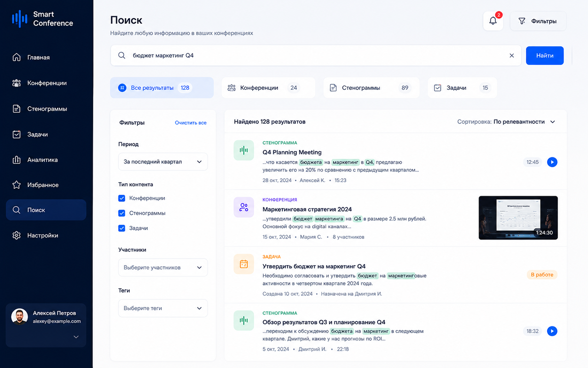
Task: Click the magnifier icon in the search field
Action: point(122,55)
